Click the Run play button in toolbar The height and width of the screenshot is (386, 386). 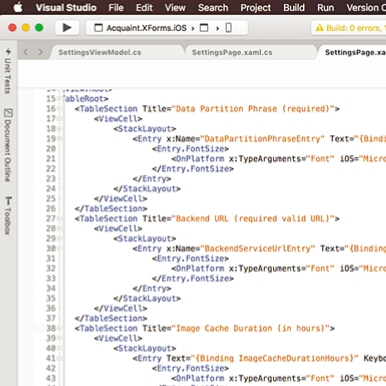(67, 28)
